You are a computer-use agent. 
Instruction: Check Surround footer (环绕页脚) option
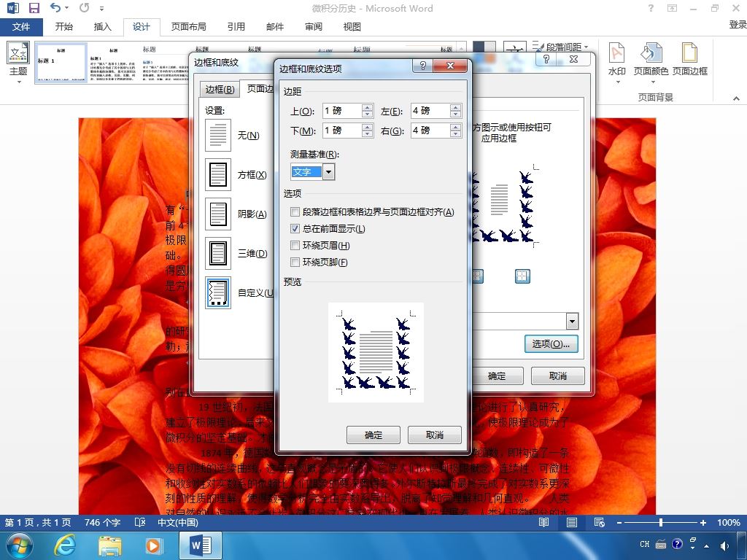pyautogui.click(x=295, y=262)
